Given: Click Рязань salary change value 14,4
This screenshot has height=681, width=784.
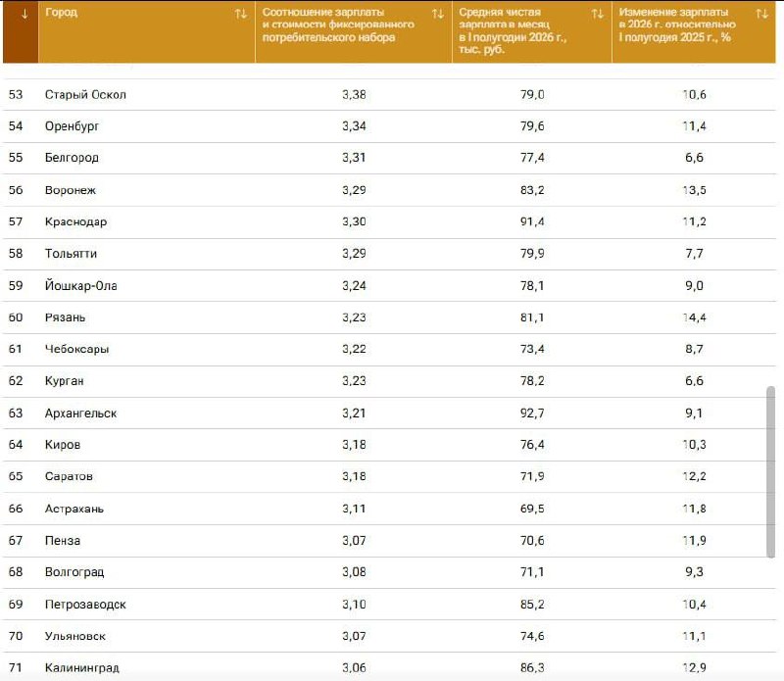Looking at the screenshot, I should pyautogui.click(x=694, y=317).
